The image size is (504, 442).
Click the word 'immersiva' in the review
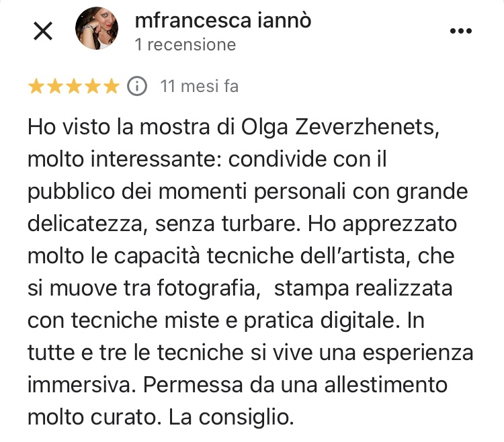[x=79, y=385]
